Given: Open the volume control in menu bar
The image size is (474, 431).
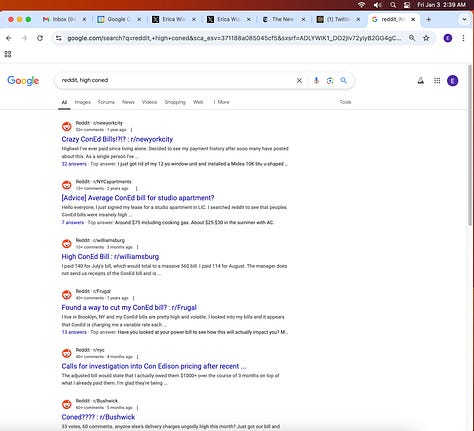Looking at the screenshot, I should 377,5.
